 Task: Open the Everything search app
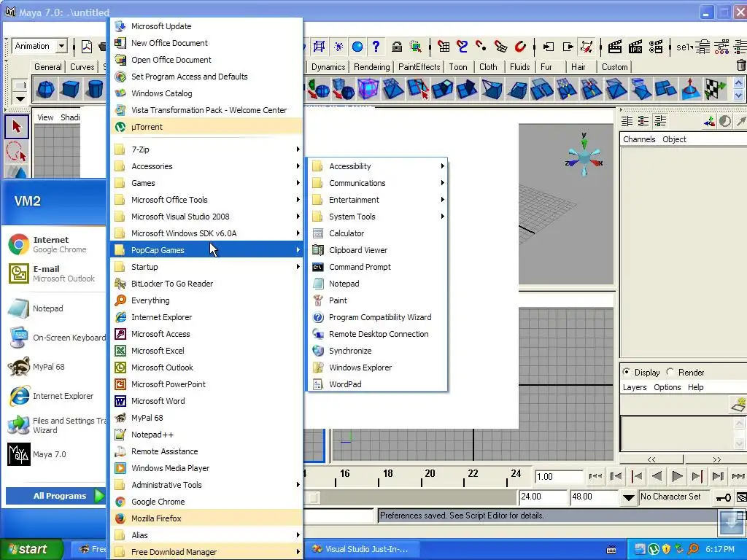click(206, 300)
